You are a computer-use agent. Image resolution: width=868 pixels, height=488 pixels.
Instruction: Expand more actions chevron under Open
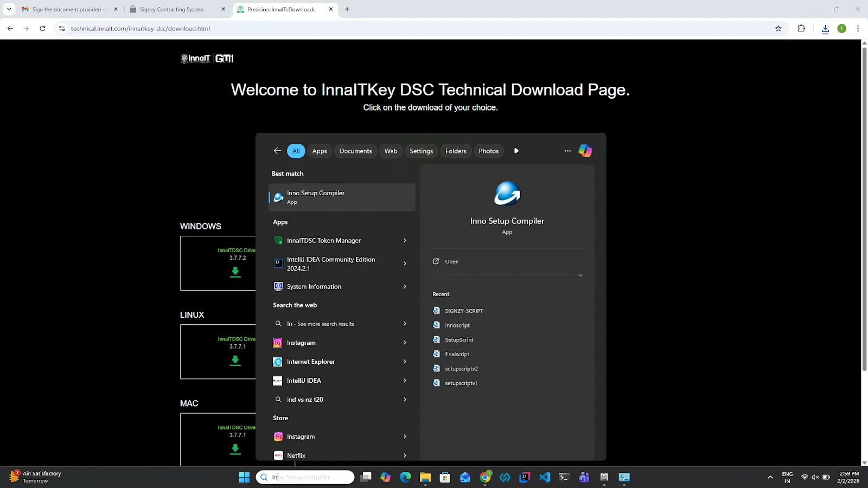(580, 275)
